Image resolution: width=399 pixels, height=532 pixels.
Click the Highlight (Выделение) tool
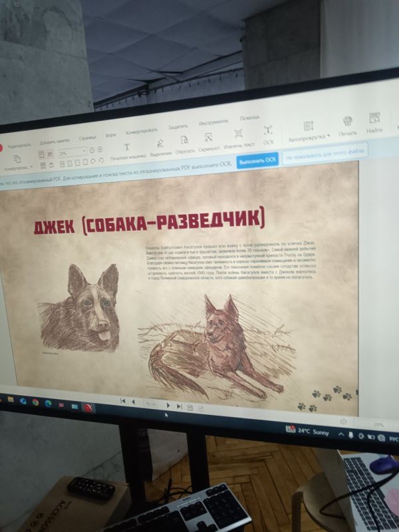coord(160,144)
